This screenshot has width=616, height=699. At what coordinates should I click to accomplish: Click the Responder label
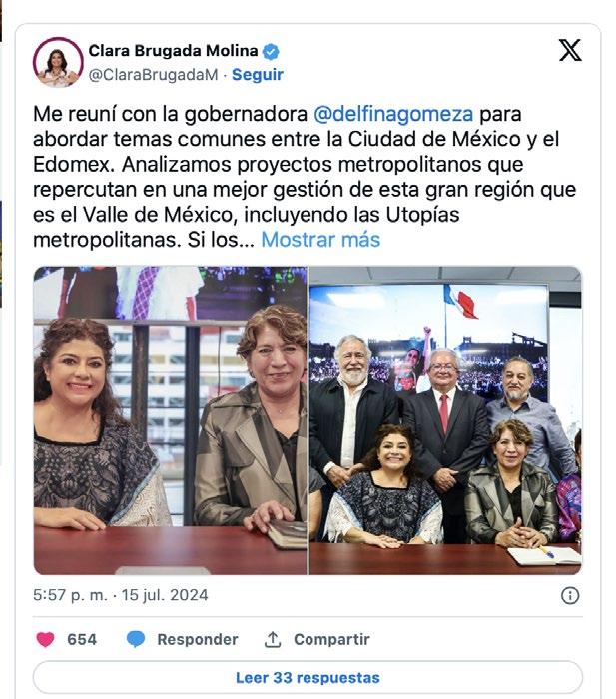click(198, 639)
